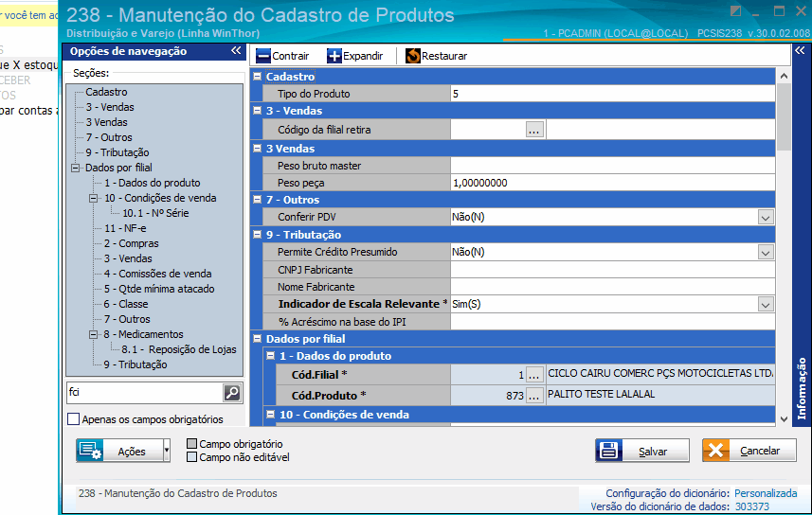This screenshot has width=812, height=515.
Task: Collapse the Opções de navegação panel
Action: pyautogui.click(x=236, y=51)
